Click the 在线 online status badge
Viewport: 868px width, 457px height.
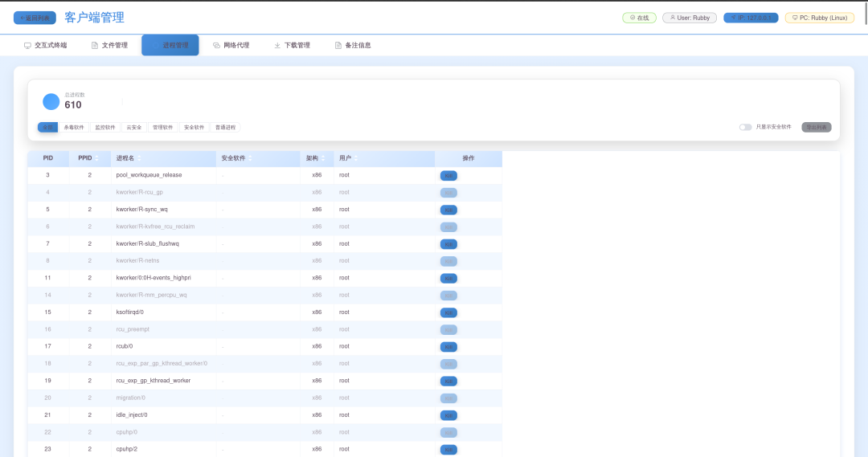pyautogui.click(x=640, y=18)
